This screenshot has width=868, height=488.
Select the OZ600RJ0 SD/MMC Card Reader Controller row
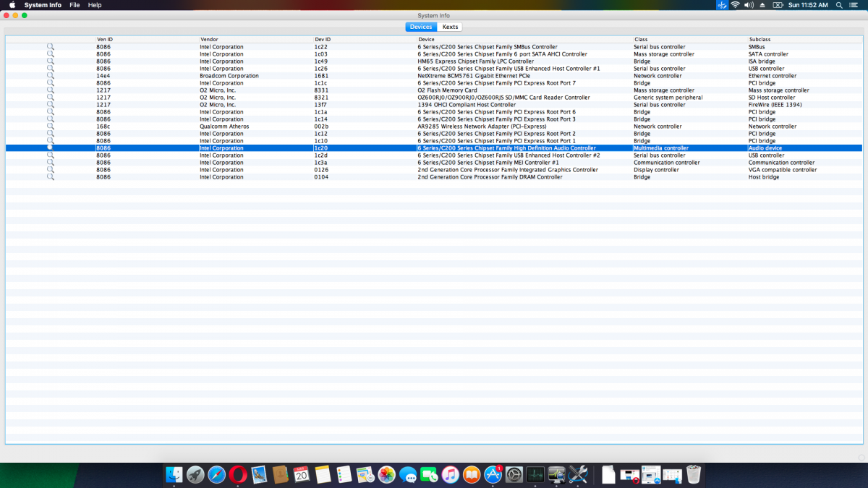[x=434, y=98]
